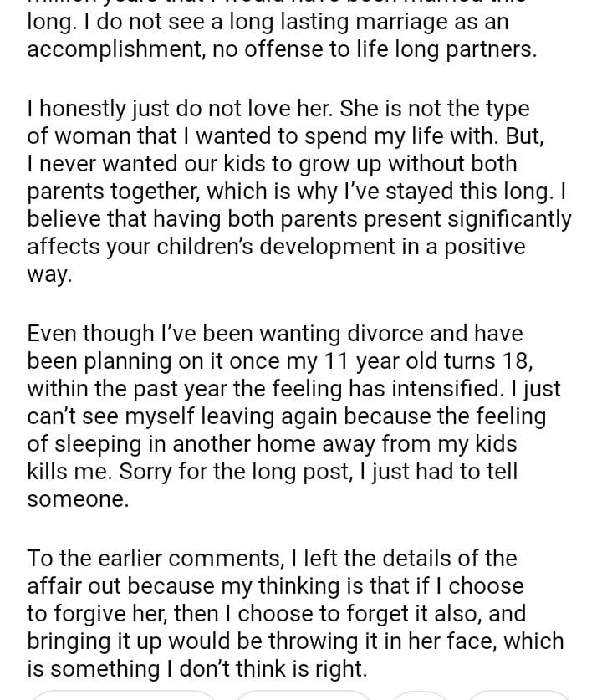The image size is (602, 700).
Task: Tap the smallest rounded pill button below the post
Action: click(x=420, y=695)
